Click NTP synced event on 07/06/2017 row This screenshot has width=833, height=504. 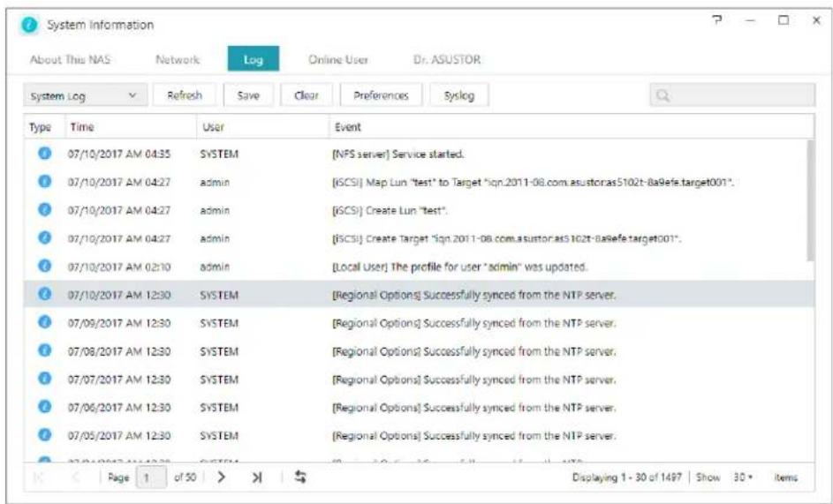(x=473, y=407)
